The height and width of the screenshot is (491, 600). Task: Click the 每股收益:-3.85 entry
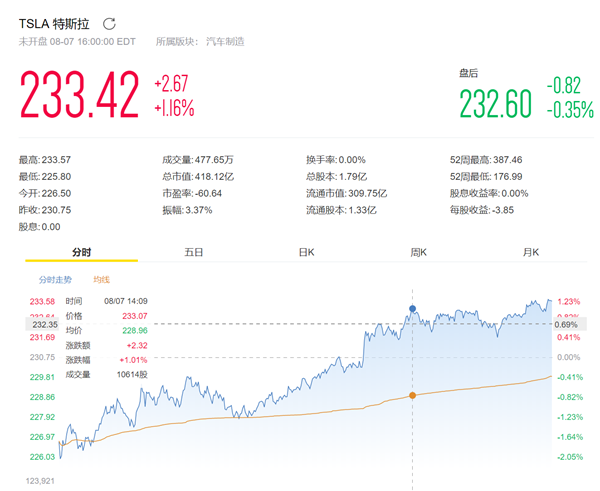click(482, 210)
